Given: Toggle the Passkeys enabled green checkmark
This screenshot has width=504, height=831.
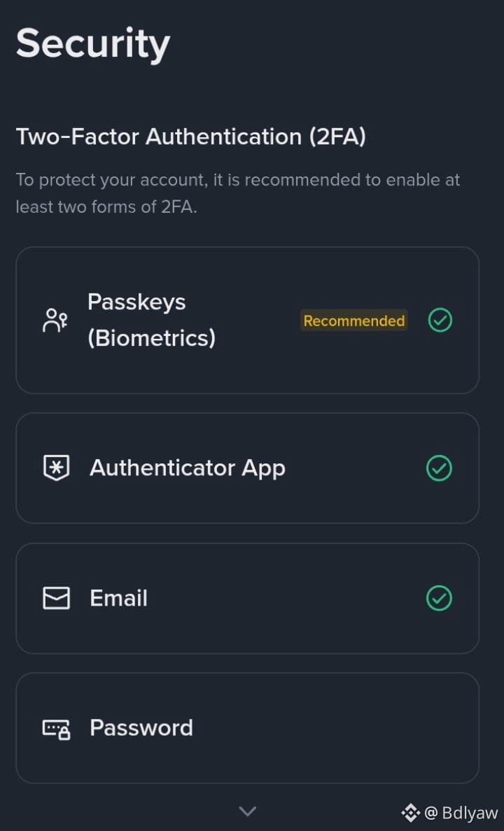Looking at the screenshot, I should click(440, 321).
